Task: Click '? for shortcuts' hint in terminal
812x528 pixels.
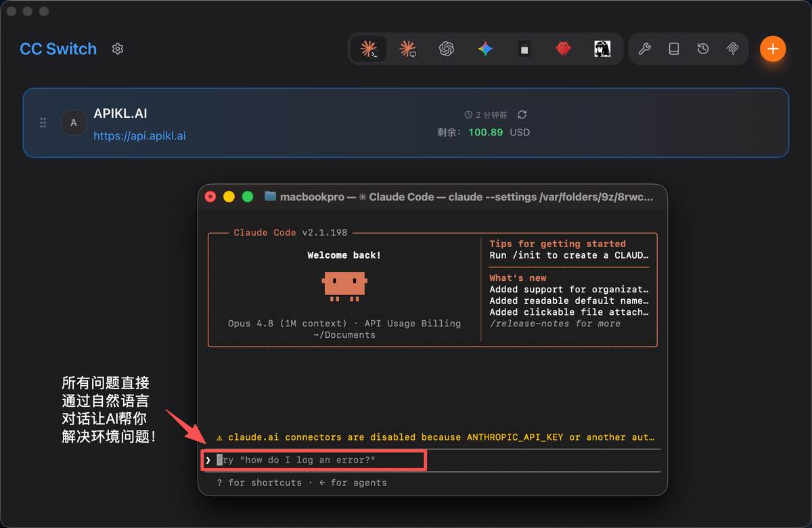Action: click(x=259, y=483)
